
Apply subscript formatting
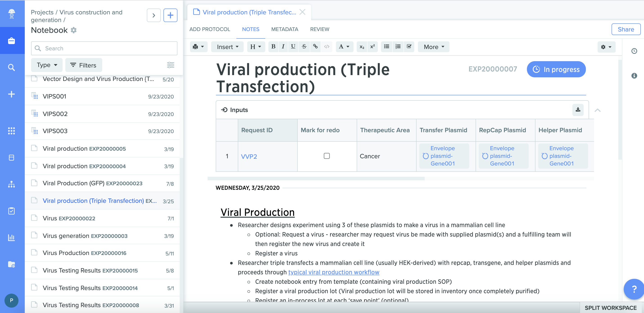coord(362,47)
